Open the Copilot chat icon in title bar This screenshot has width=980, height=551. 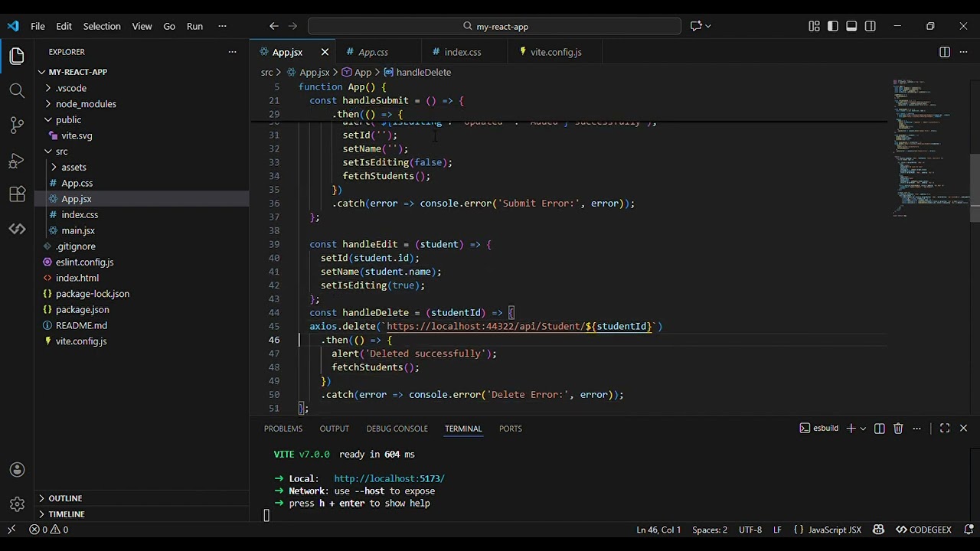point(696,26)
